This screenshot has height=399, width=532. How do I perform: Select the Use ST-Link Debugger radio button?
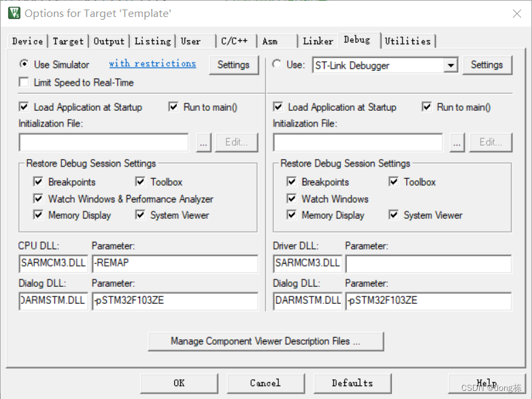coord(277,64)
